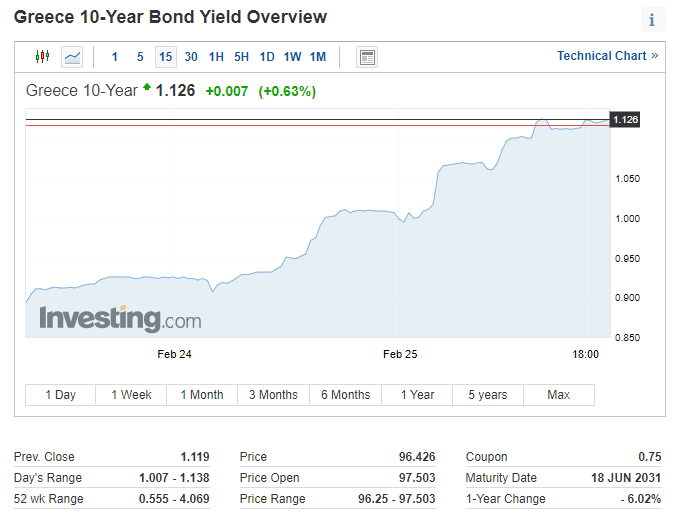The image size is (677, 525).
Task: Click the Investing.com watermark logo
Action: click(120, 319)
